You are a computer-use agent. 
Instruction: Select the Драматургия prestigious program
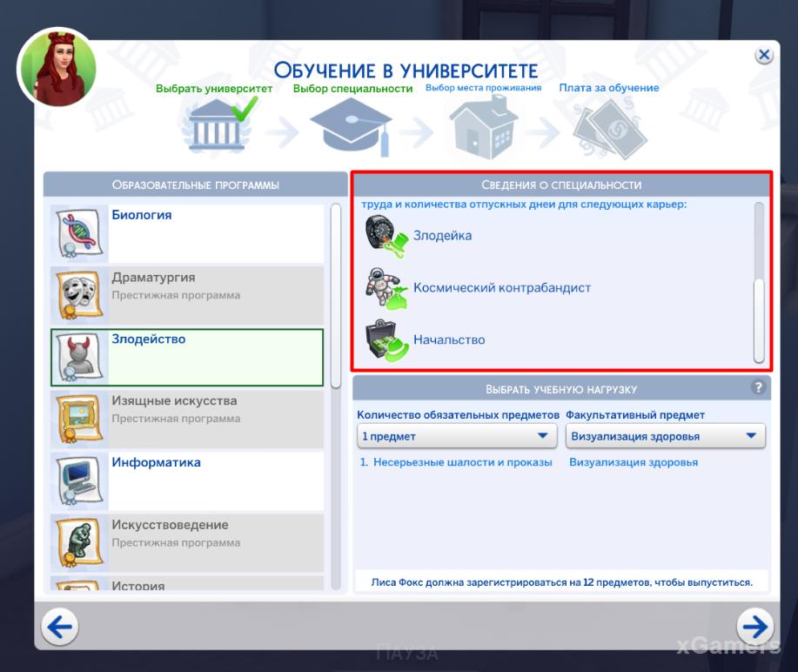(187, 295)
